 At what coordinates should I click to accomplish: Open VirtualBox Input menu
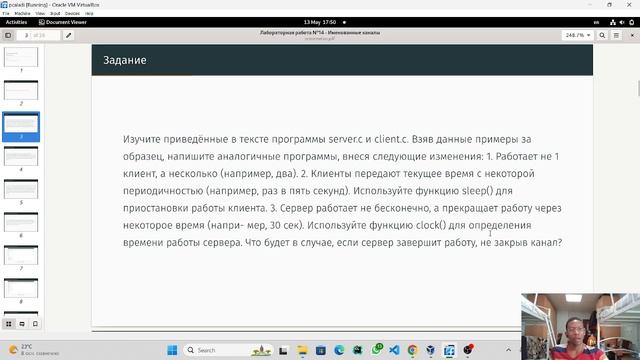tap(55, 13)
